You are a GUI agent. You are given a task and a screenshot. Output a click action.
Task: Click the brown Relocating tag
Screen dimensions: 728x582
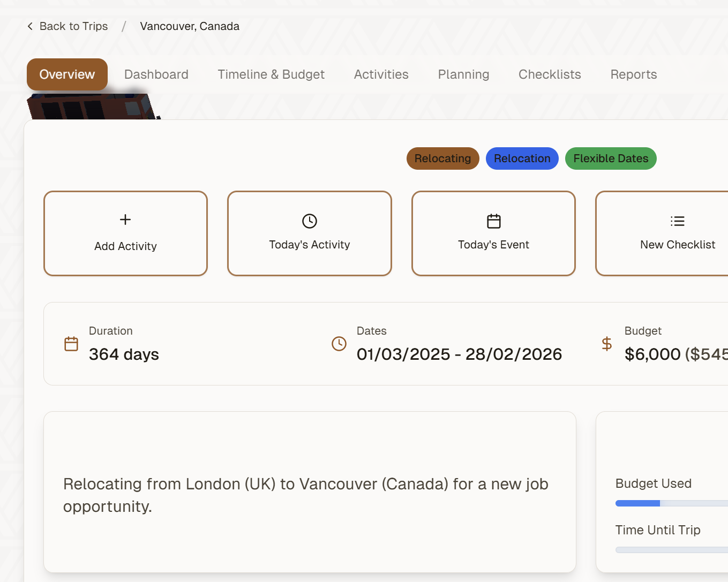pyautogui.click(x=443, y=158)
